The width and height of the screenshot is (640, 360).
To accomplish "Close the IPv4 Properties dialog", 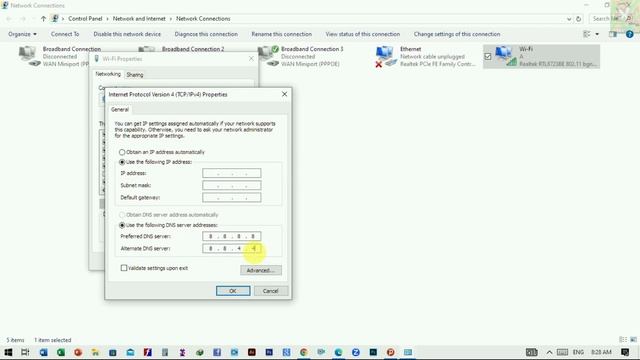I will pos(284,94).
